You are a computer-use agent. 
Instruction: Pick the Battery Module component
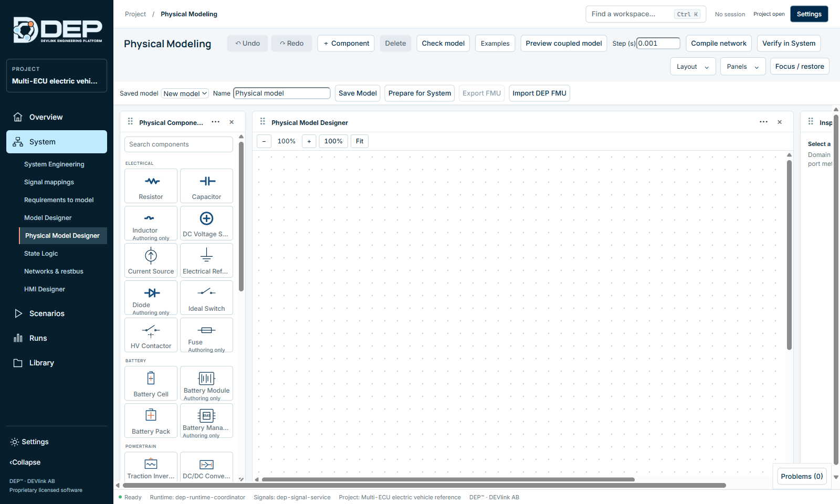(206, 383)
